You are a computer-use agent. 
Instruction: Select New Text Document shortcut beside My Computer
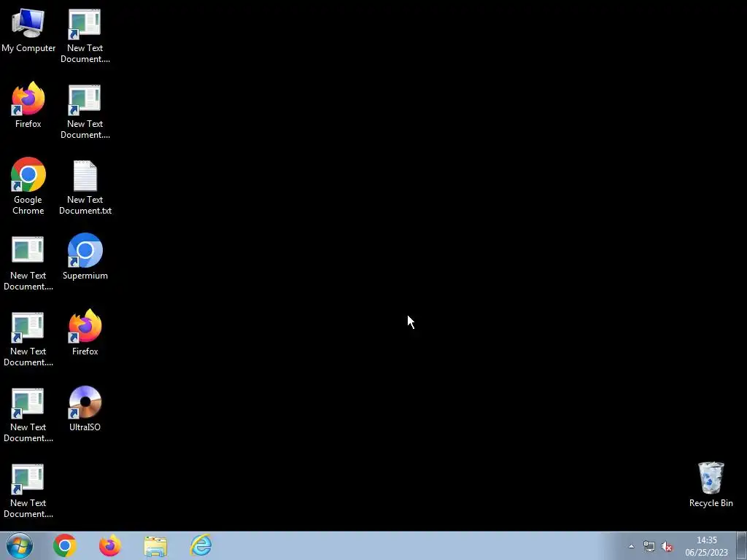click(85, 36)
